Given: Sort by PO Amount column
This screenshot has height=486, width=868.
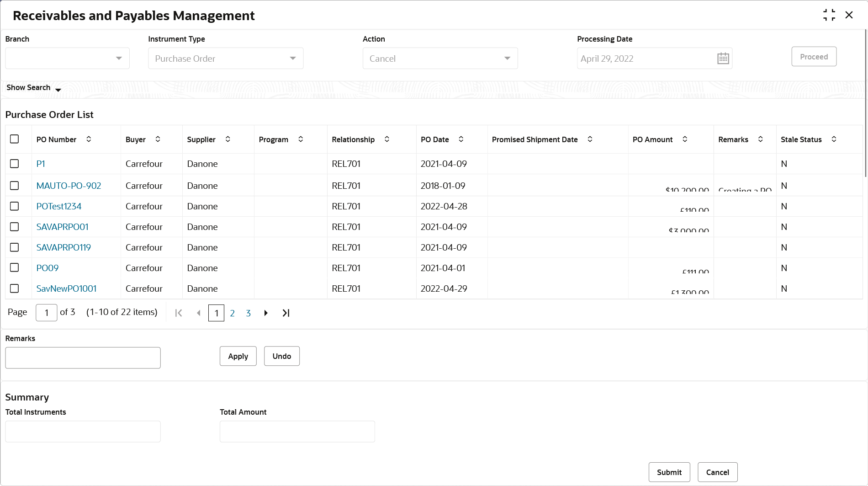Looking at the screenshot, I should (x=685, y=139).
